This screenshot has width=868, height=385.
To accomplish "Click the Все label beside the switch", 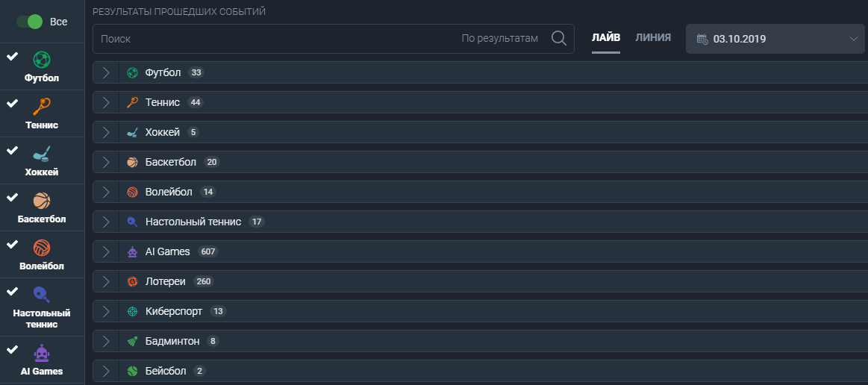I will point(59,22).
